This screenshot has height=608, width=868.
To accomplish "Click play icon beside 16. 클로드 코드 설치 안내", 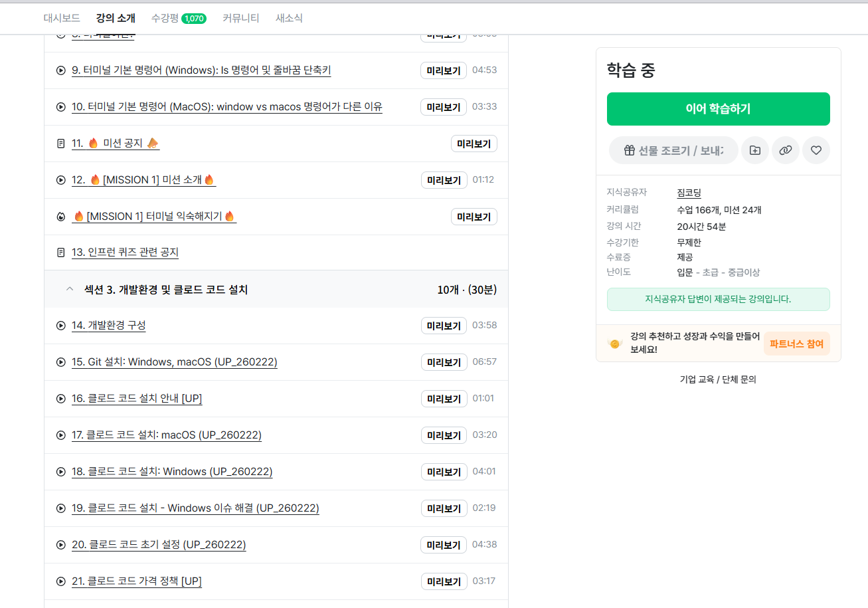I will (x=61, y=399).
